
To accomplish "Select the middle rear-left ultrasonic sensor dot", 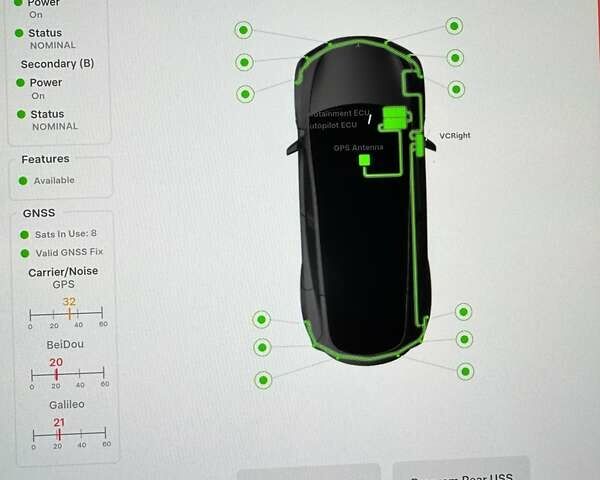I will [x=262, y=348].
